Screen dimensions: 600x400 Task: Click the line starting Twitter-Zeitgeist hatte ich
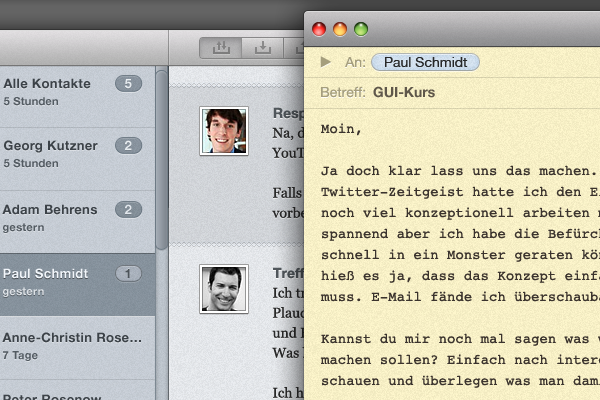(460, 192)
